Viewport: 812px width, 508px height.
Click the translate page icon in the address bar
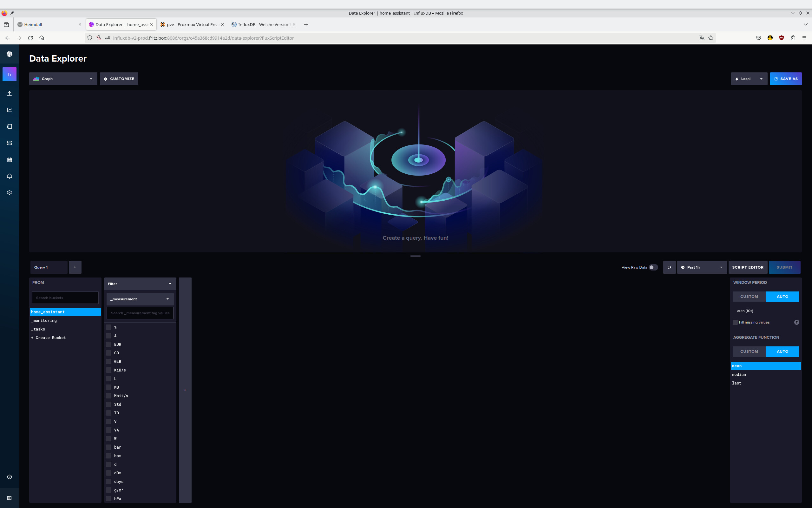point(702,38)
